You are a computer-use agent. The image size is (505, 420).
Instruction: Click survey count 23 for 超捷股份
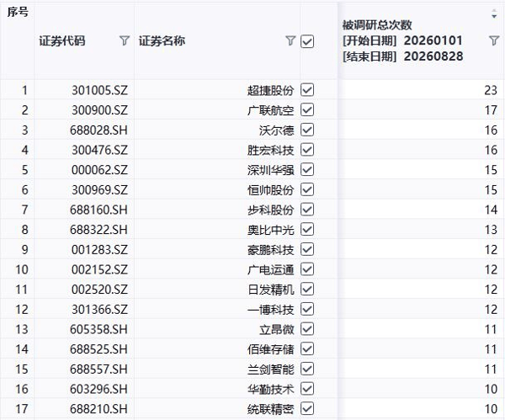coord(491,90)
